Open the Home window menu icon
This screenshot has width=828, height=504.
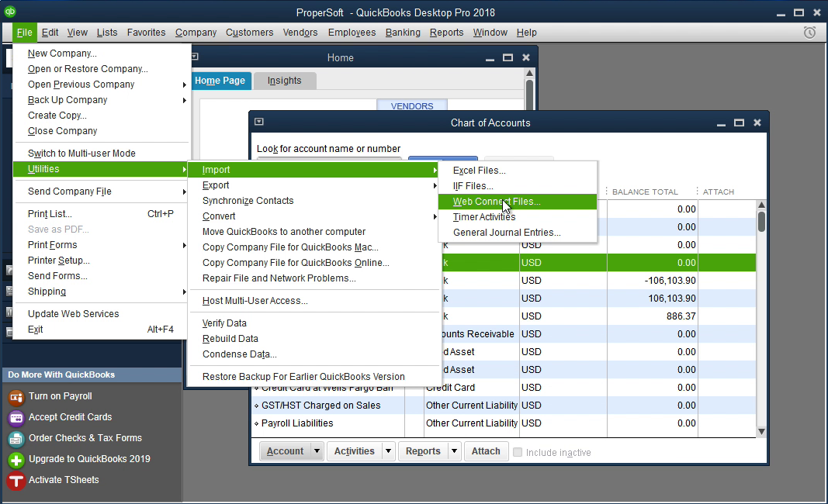coord(194,57)
